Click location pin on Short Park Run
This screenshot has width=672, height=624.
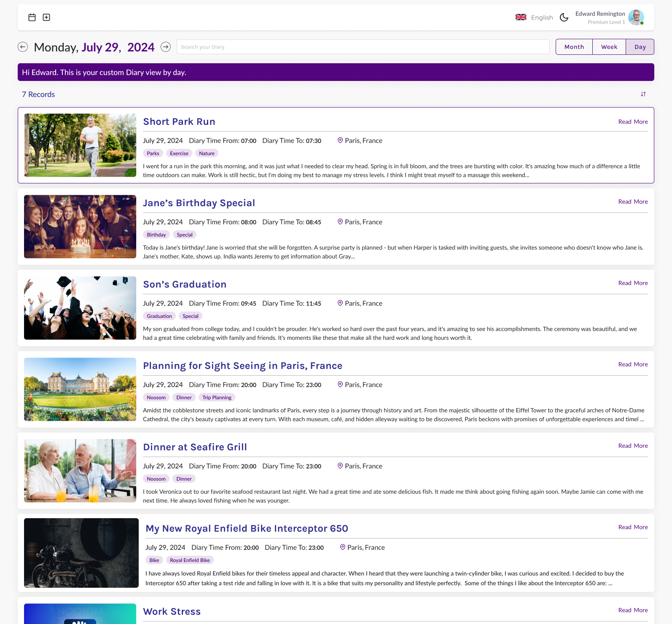340,140
